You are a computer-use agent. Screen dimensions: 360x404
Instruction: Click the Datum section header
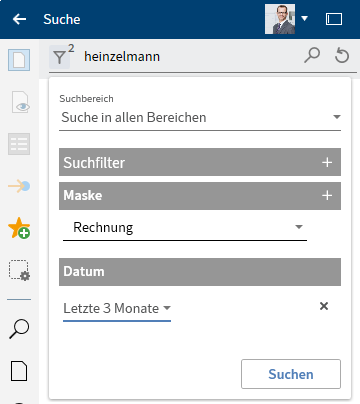(200, 272)
